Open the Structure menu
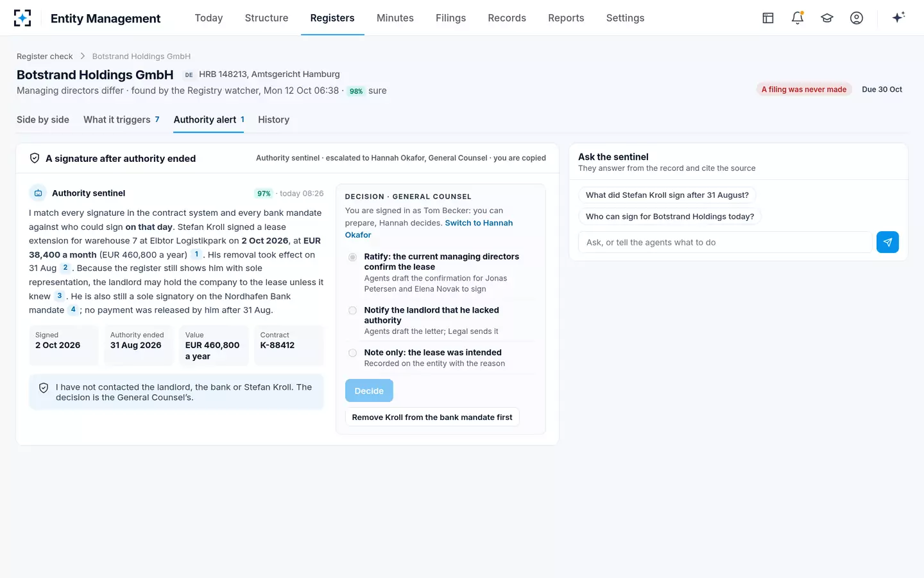924x578 pixels. click(x=266, y=18)
